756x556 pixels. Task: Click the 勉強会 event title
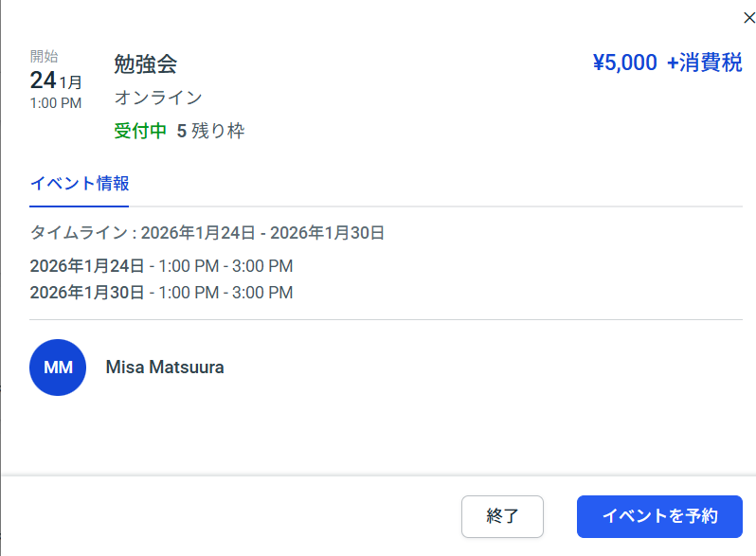146,64
